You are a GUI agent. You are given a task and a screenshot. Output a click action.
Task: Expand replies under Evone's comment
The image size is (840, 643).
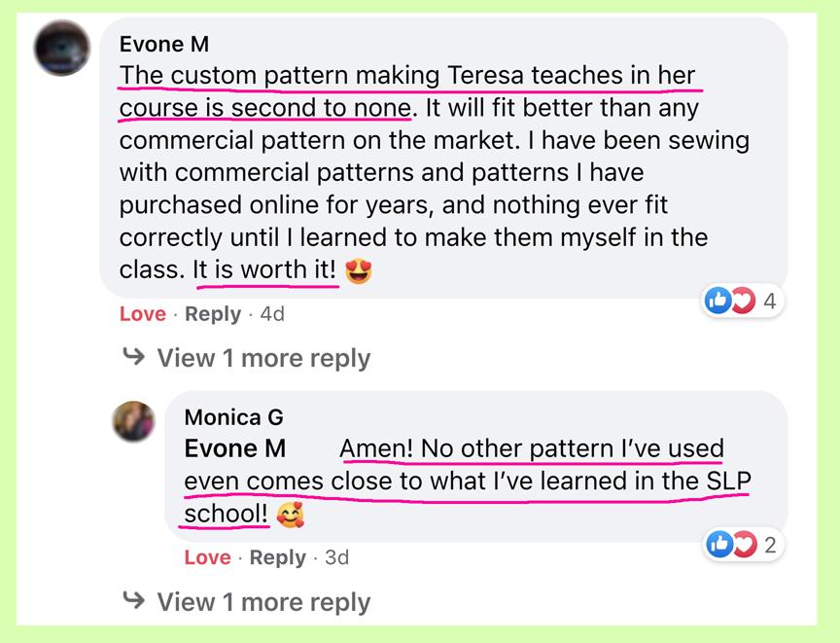(x=262, y=359)
